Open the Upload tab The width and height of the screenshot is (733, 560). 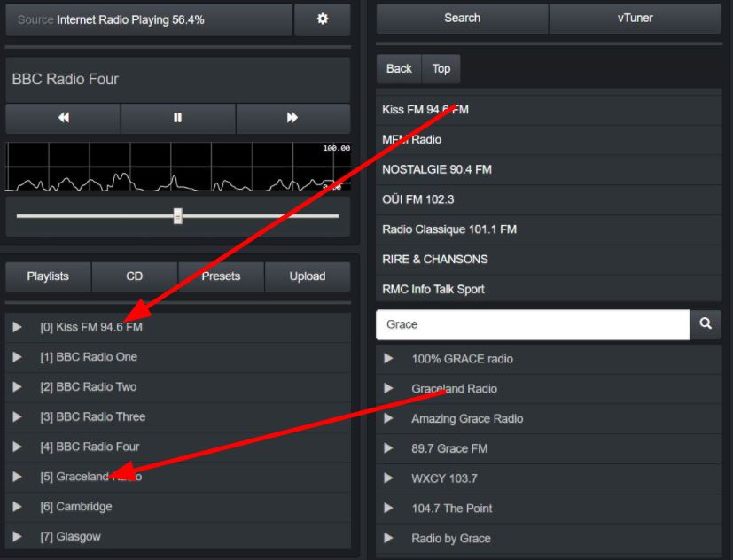point(308,276)
